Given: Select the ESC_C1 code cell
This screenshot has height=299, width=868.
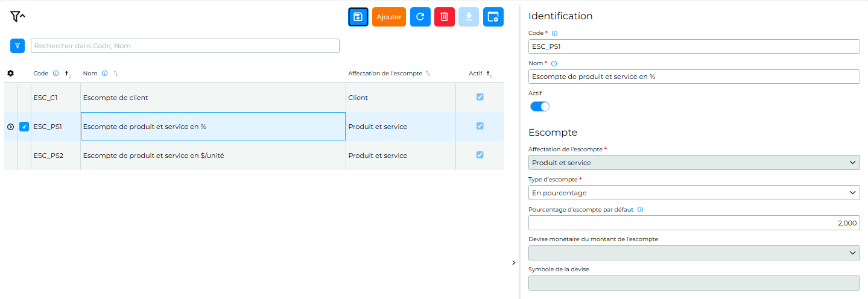Looking at the screenshot, I should pos(55,98).
